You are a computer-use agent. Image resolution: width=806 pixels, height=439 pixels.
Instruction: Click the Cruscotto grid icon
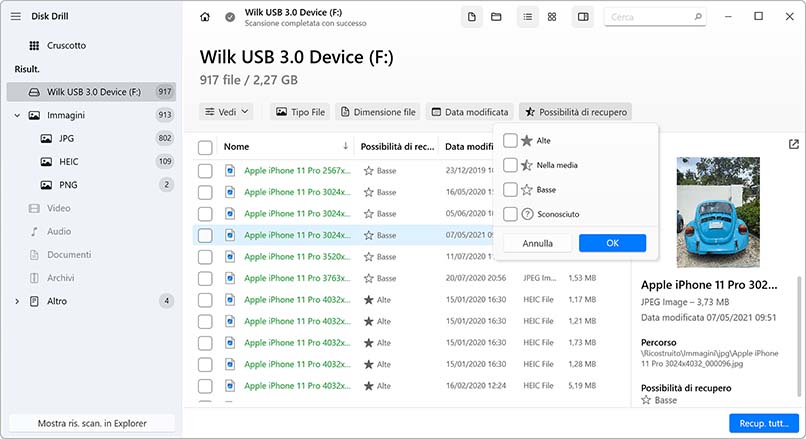[x=34, y=46]
